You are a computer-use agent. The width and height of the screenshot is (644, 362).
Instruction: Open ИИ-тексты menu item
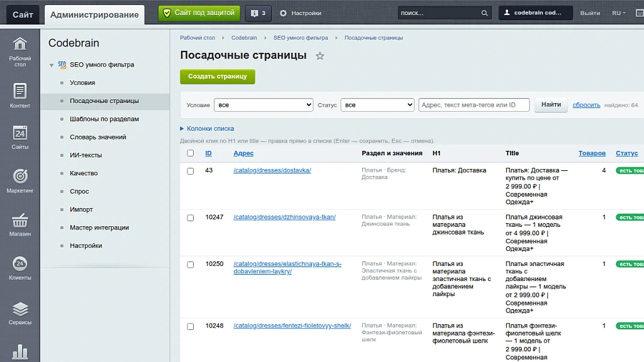(x=86, y=155)
